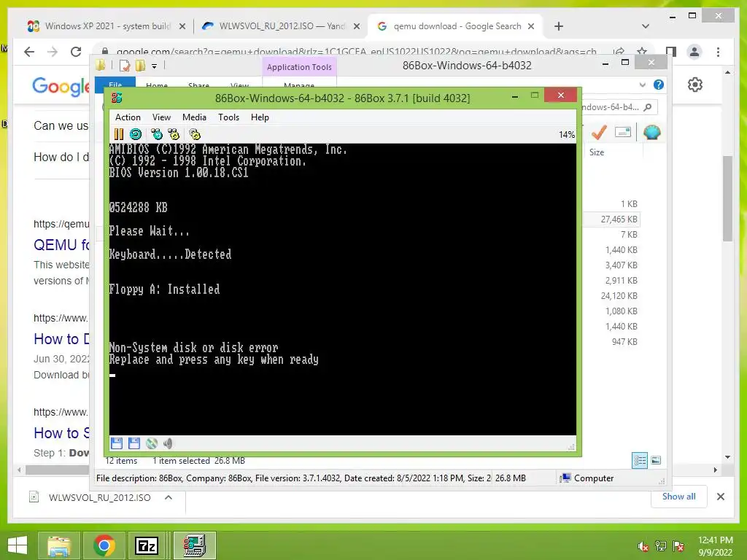Go back in Chrome

click(29, 52)
